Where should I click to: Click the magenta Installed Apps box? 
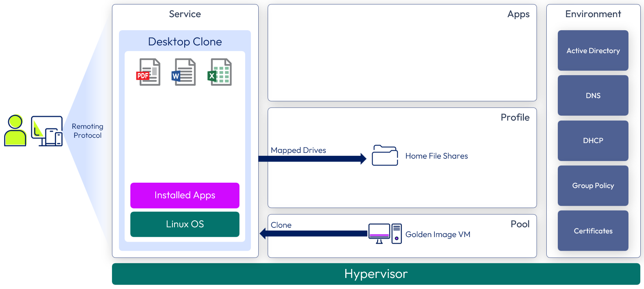185,195
